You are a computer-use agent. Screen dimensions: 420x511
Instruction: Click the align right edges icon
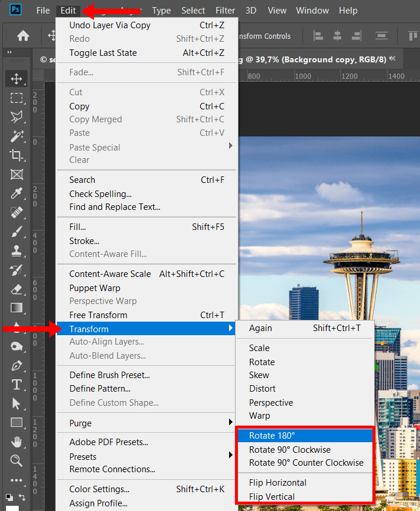pyautogui.click(x=357, y=35)
